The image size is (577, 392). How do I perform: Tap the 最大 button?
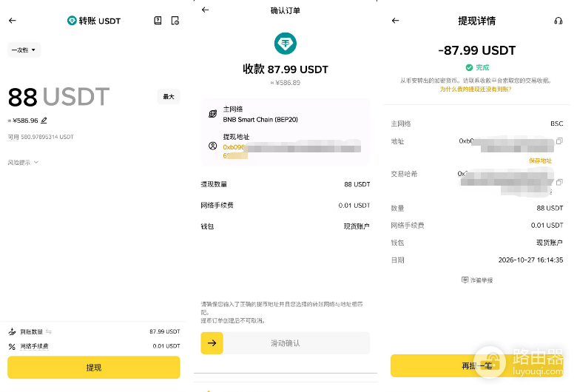pos(169,96)
